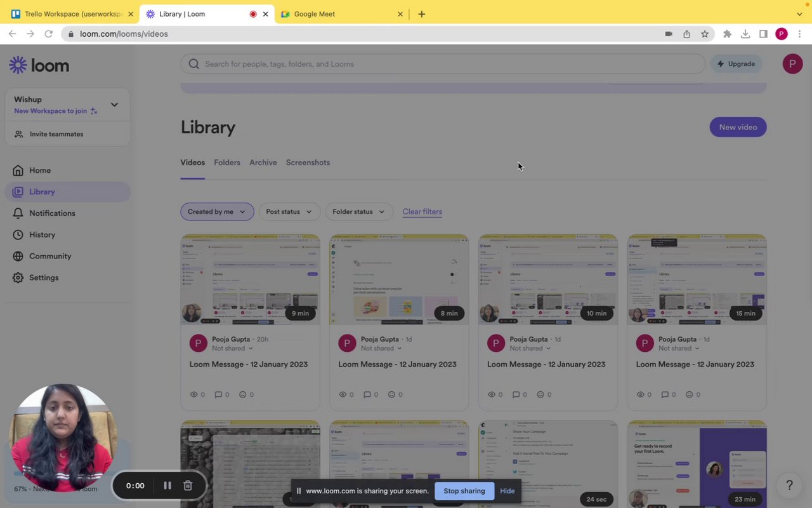This screenshot has width=812, height=508.
Task: Open Settings gear in sidebar
Action: tap(18, 278)
